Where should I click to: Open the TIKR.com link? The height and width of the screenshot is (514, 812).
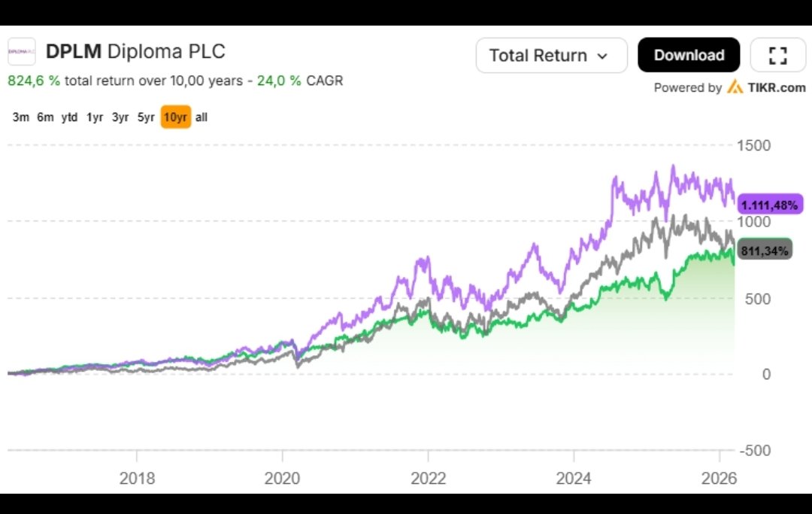point(776,87)
